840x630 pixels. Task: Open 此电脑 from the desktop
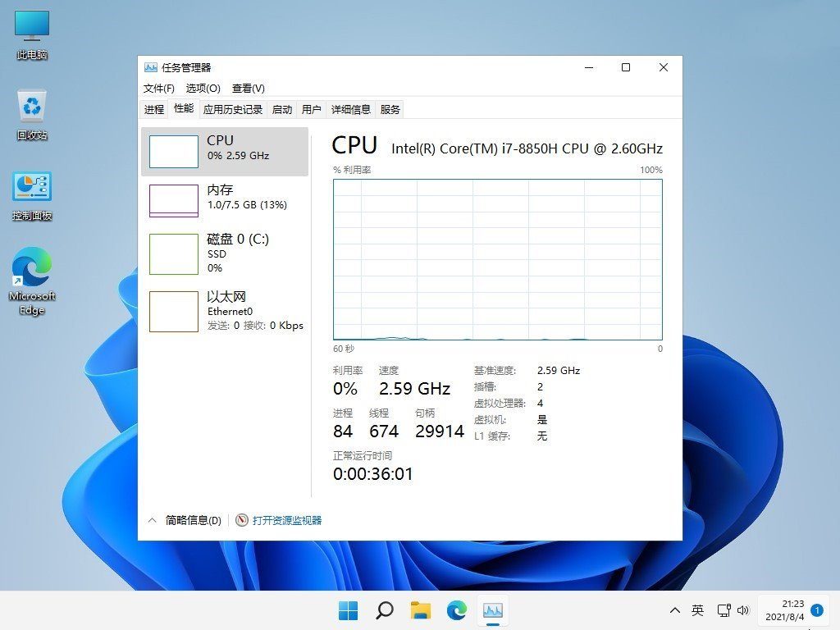click(30, 31)
